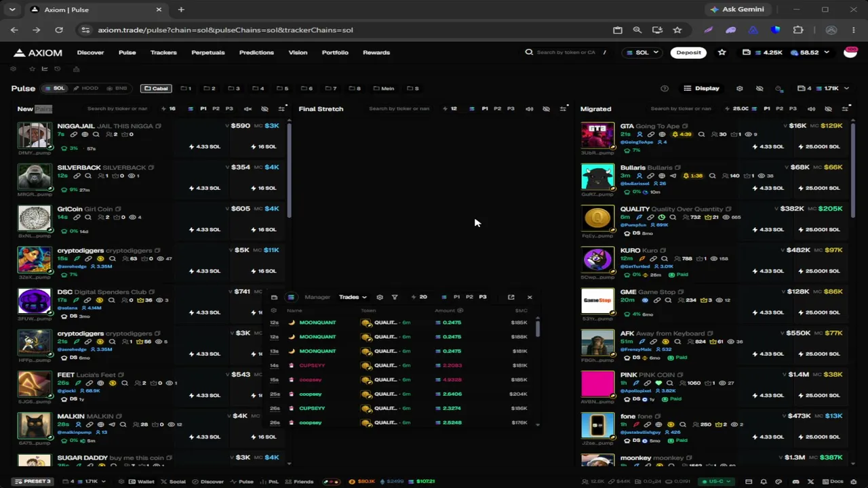Image resolution: width=868 pixels, height=488 pixels.
Task: Click the profile avatar in the Axiom header
Action: pyautogui.click(x=850, y=52)
